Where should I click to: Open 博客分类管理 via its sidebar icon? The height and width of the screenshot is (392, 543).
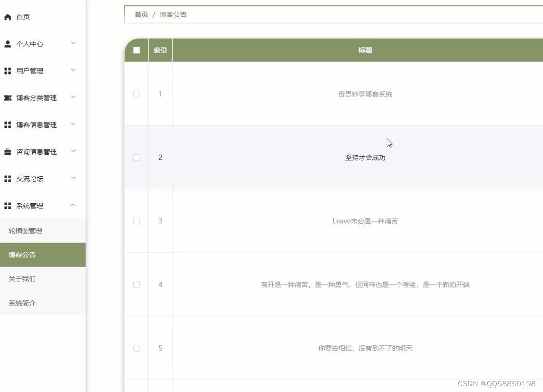coord(7,97)
